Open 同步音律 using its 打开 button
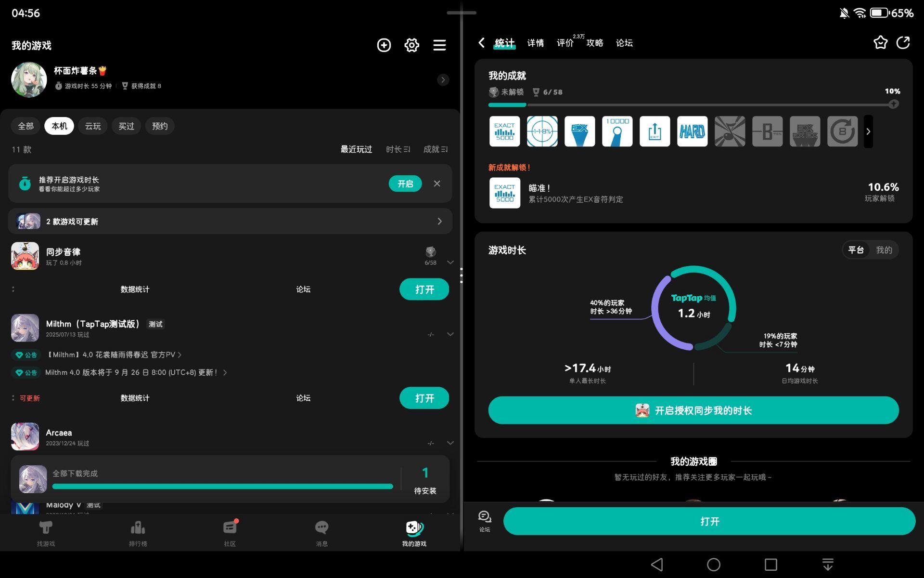This screenshot has height=578, width=924. click(424, 289)
